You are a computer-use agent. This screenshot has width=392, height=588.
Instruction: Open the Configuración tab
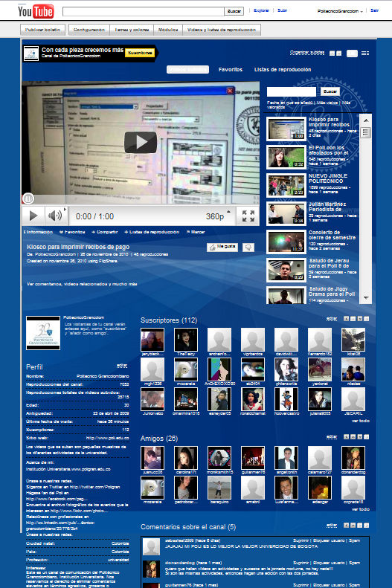pos(89,30)
